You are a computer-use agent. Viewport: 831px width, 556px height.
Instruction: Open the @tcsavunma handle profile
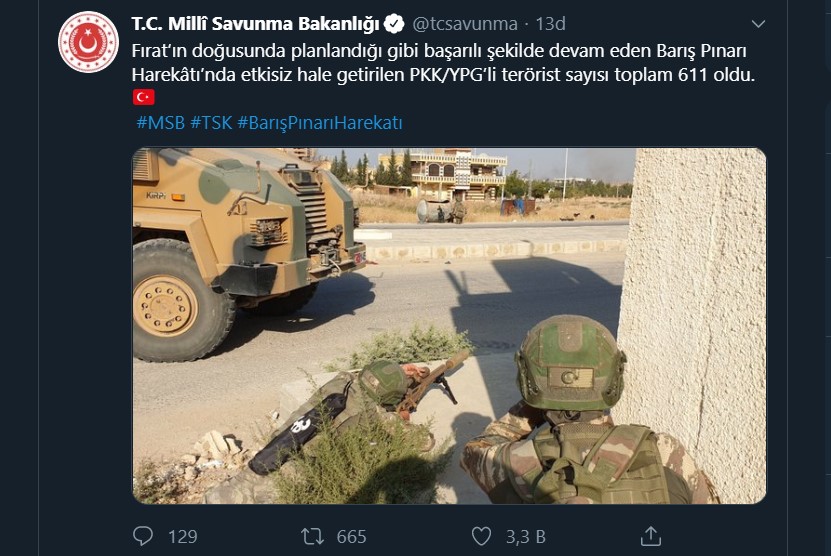(465, 24)
